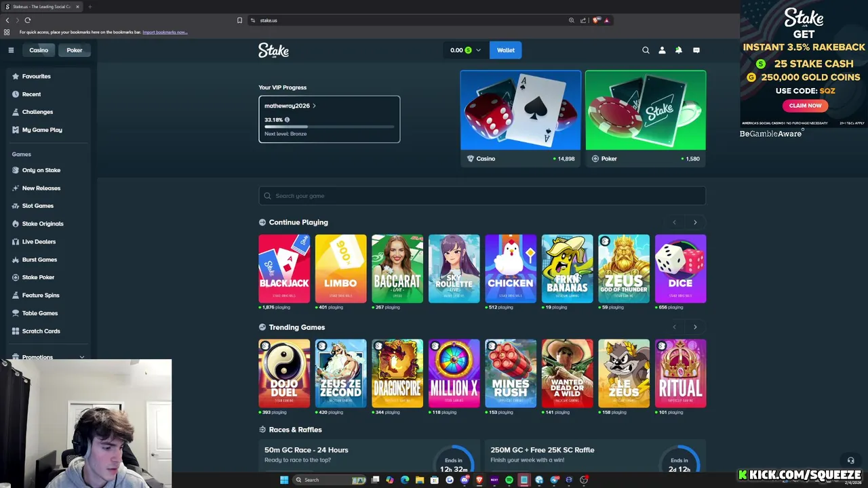Open the 50m GC Race - 24 Hours card
Image resolution: width=868 pixels, height=488 pixels.
369,455
